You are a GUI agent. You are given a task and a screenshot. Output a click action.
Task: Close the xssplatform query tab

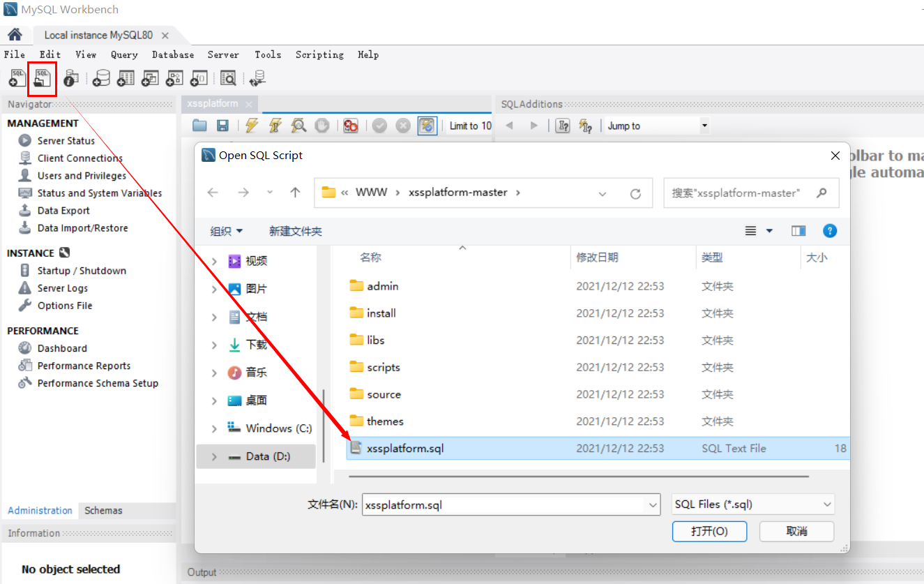[x=248, y=104]
